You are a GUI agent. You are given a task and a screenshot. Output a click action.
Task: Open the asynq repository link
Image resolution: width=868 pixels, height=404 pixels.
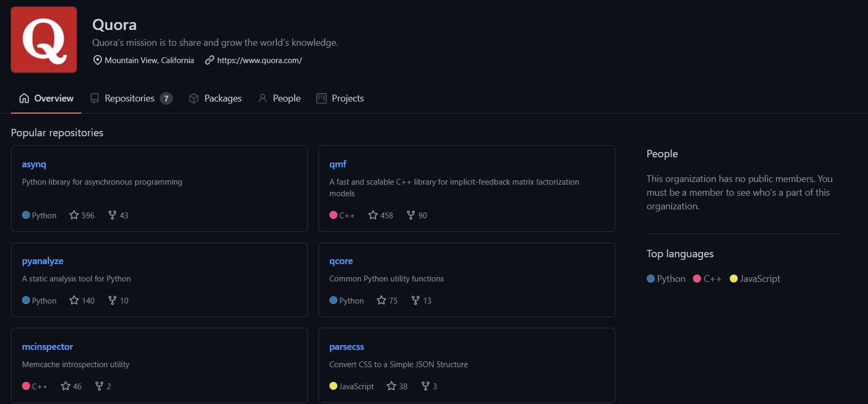click(x=34, y=164)
